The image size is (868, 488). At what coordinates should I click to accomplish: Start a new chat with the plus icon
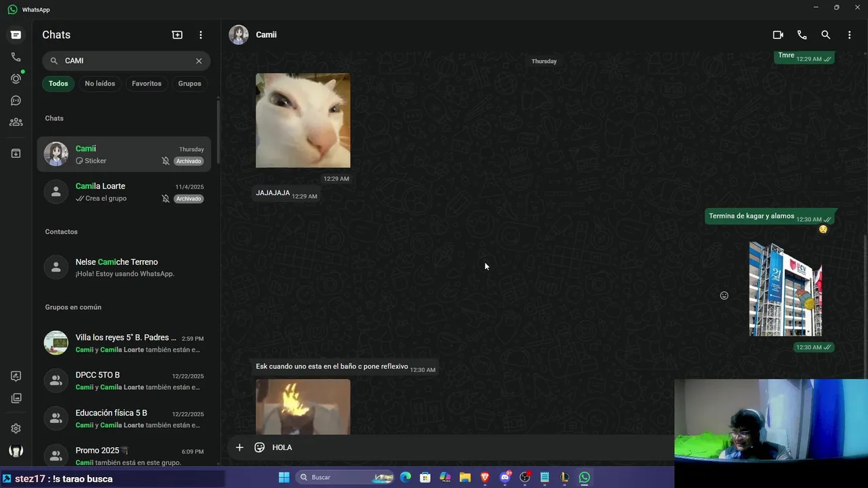177,35
